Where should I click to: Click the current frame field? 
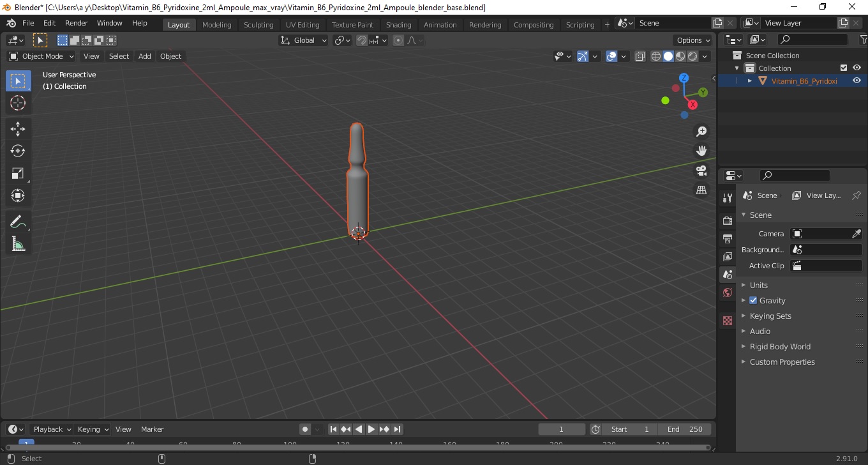pyautogui.click(x=562, y=429)
